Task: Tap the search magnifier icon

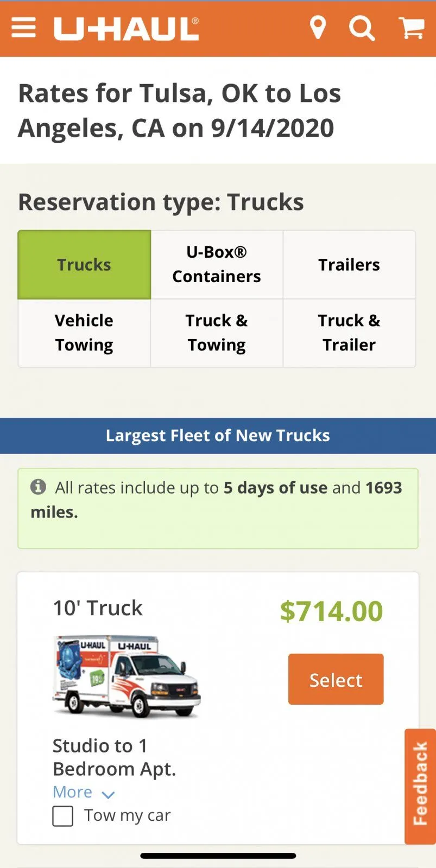Action: point(362,28)
